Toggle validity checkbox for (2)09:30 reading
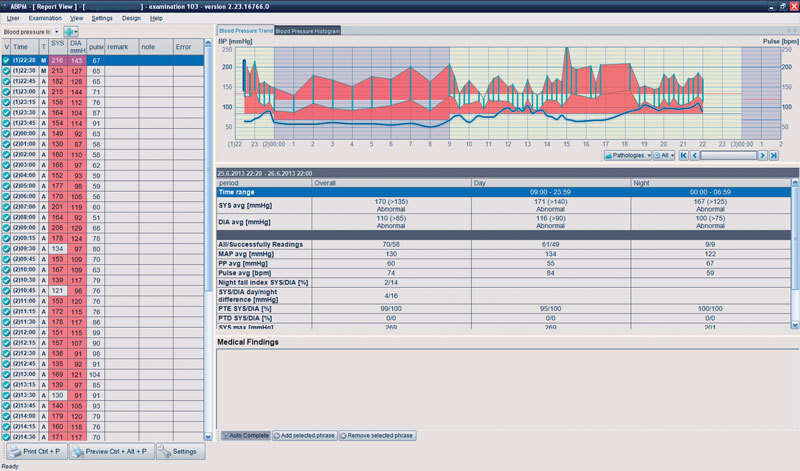Screen dimensions: 800x471 point(6,249)
